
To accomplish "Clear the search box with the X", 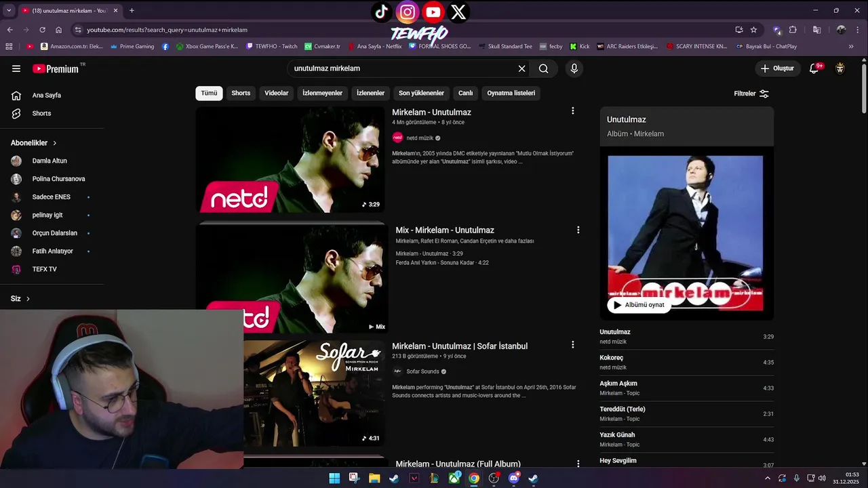I will (x=521, y=68).
